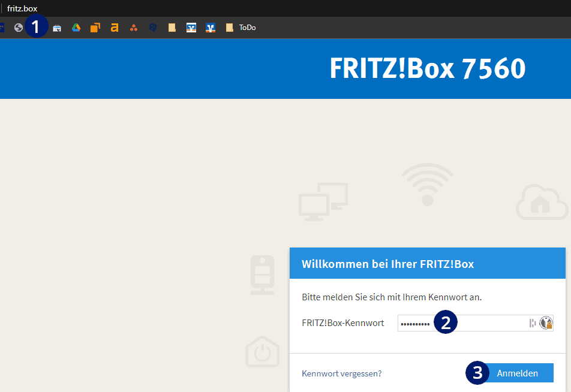This screenshot has width=571, height=392.
Task: Click the password manager lock icon
Action: tap(546, 323)
